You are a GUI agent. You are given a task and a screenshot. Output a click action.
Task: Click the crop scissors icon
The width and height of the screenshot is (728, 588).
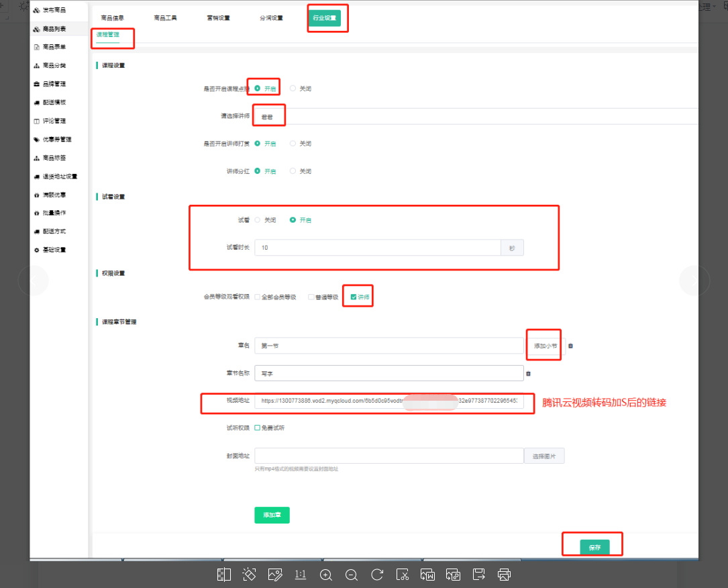pos(403,575)
